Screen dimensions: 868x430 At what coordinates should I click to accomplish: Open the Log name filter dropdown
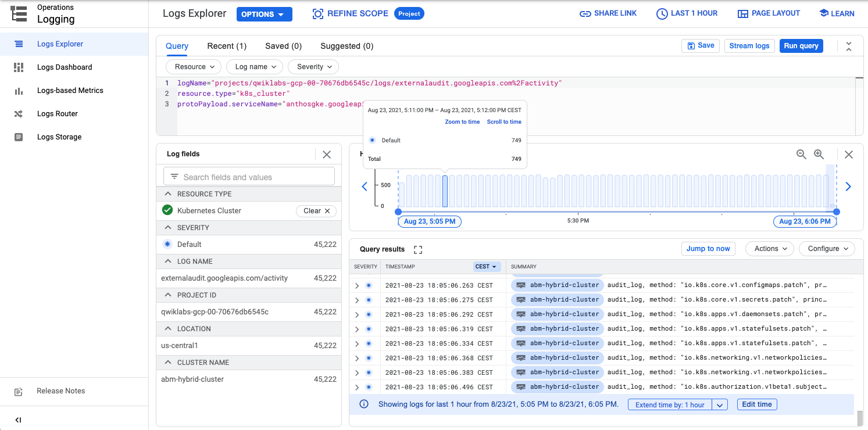click(255, 67)
